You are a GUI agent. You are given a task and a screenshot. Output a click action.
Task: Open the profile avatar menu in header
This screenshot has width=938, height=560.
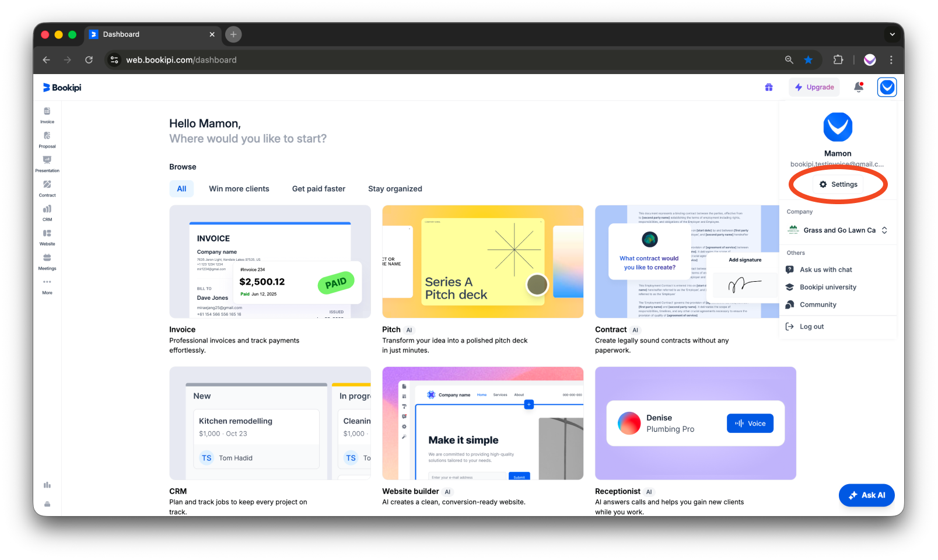tap(887, 87)
